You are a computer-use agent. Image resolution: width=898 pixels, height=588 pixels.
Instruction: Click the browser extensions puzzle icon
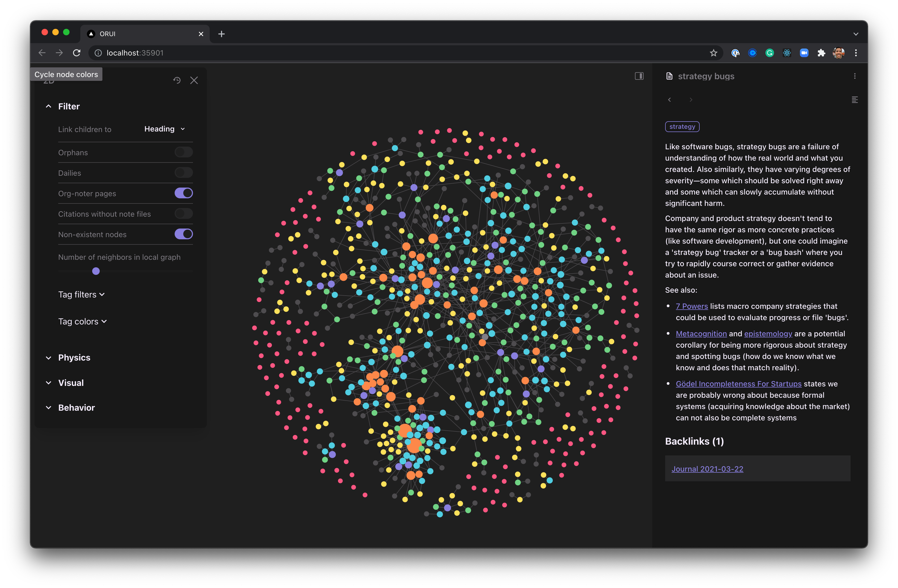821,53
